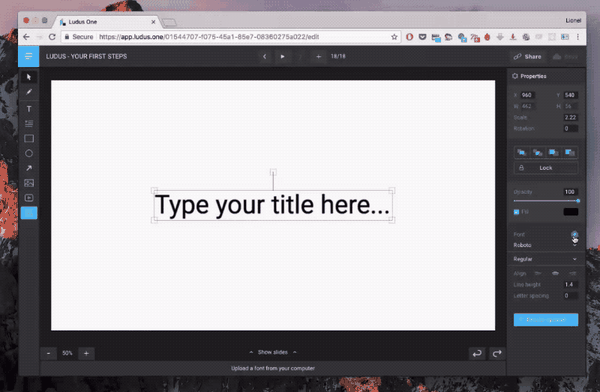Expand the Show slides panel
Viewport: 600px width, 392px height.
coord(273,352)
